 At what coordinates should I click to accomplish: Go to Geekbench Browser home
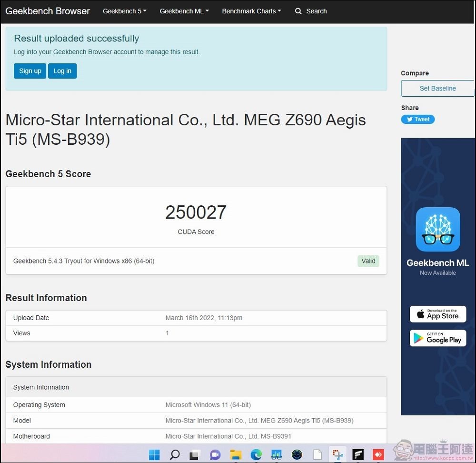coord(48,11)
